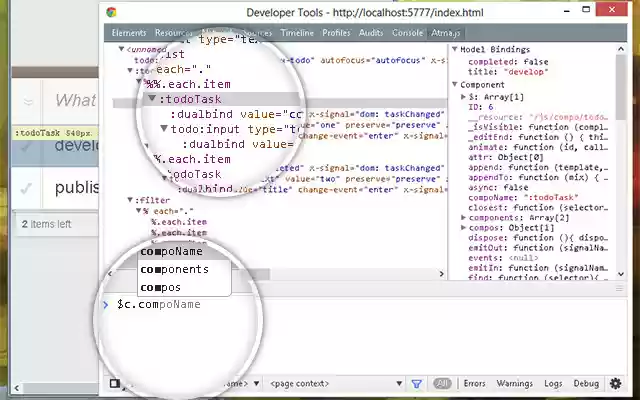Viewport: 640px width, 400px height.
Task: Click the closest: function property
Action: (538, 208)
